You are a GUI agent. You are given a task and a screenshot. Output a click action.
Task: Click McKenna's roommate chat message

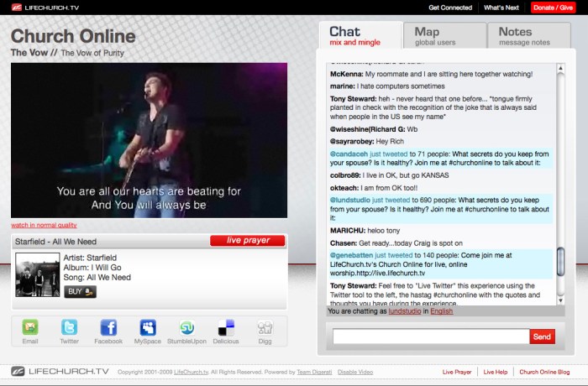(x=431, y=74)
